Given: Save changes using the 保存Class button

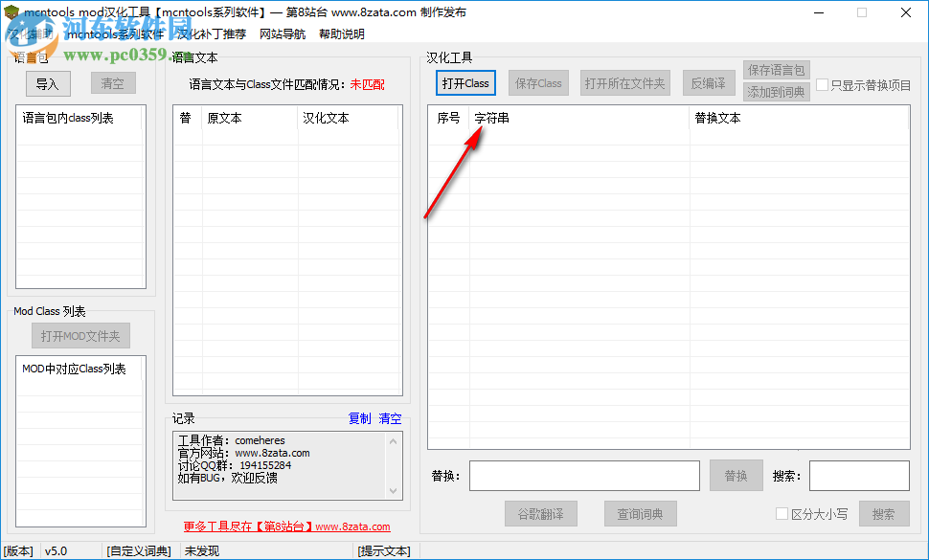Looking at the screenshot, I should click(538, 83).
